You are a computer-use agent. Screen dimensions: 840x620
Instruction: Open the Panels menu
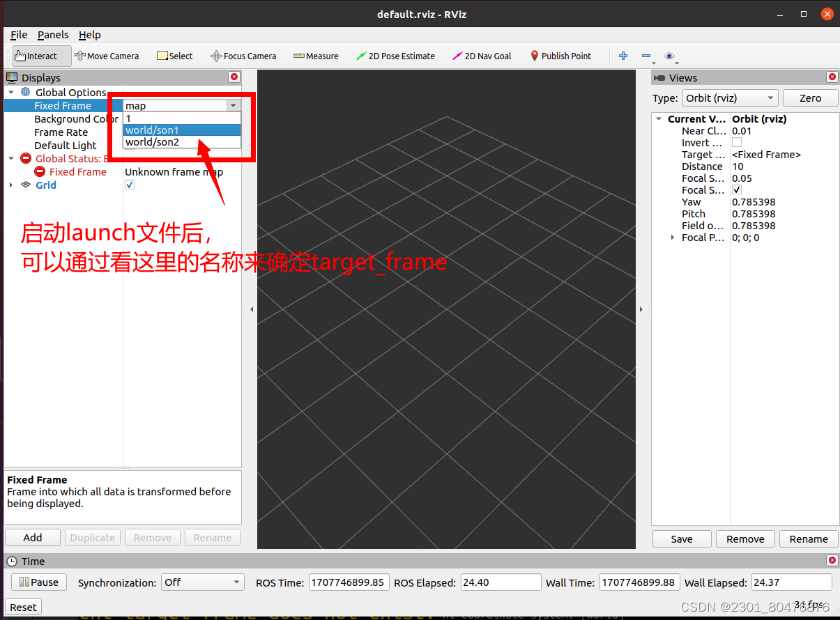click(x=53, y=34)
